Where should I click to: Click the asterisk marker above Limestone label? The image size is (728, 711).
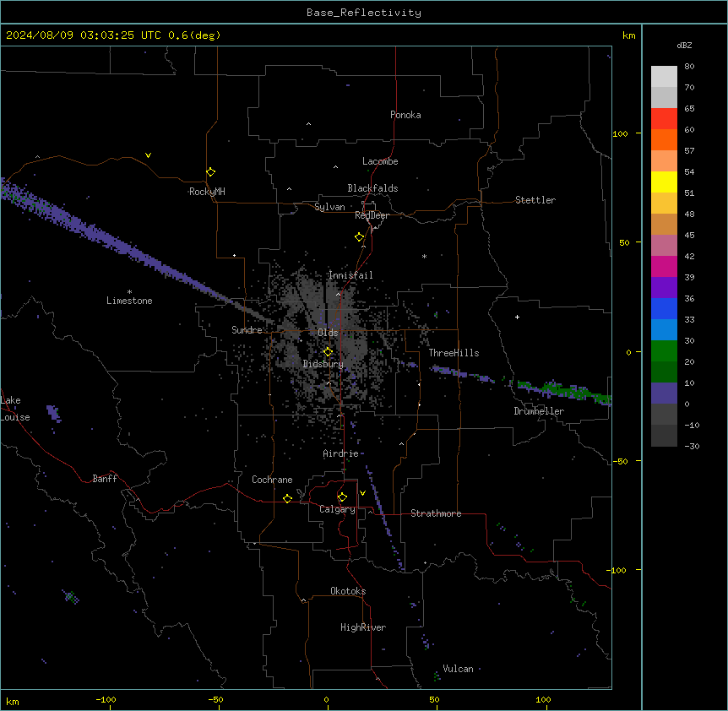click(129, 292)
